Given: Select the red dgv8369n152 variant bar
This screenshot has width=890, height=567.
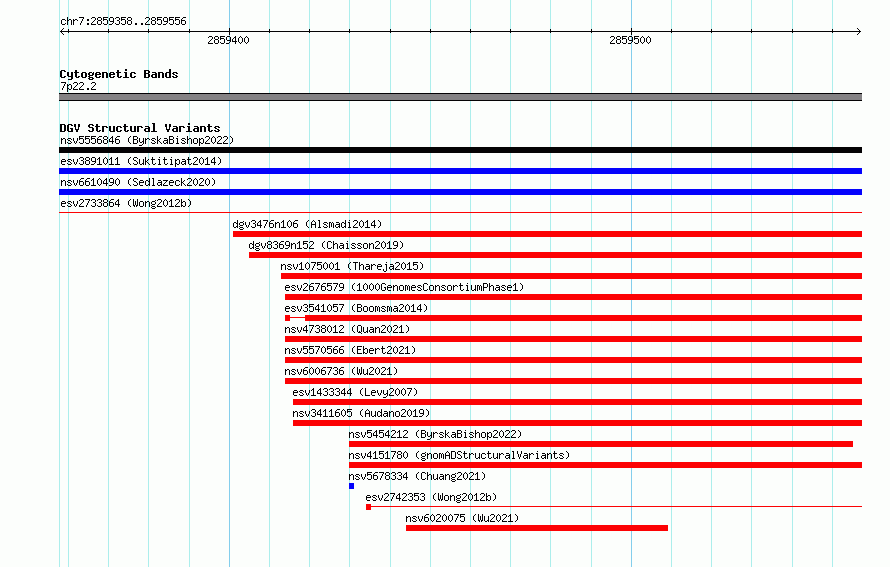Looking at the screenshot, I should click(555, 255).
